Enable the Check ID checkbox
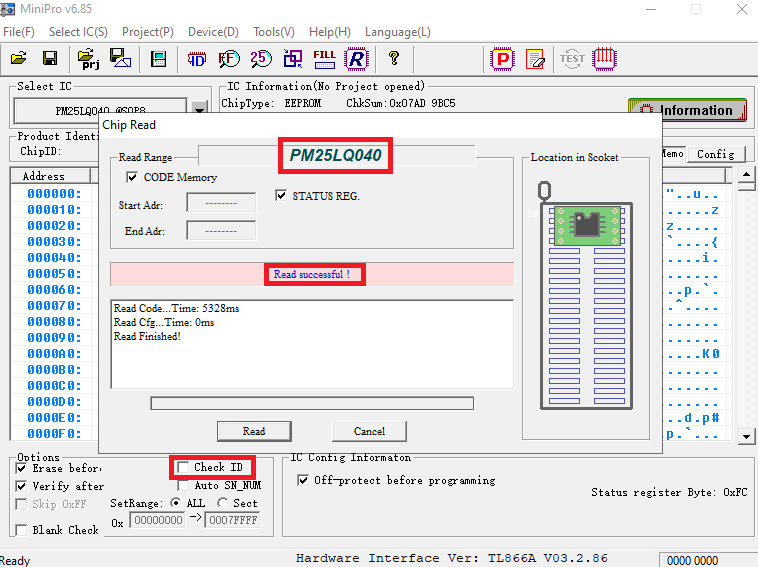 pos(183,467)
